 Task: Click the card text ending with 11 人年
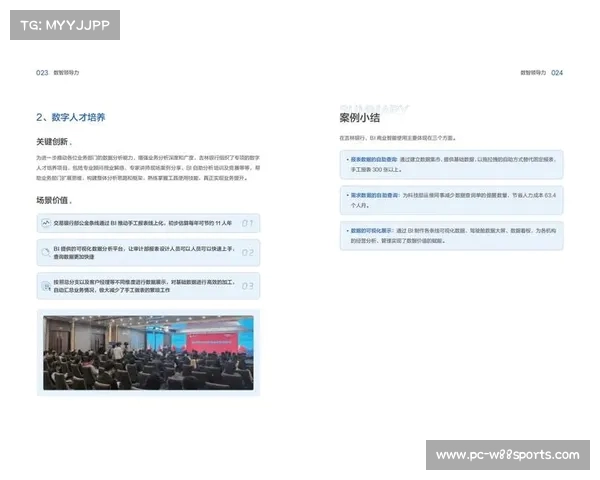(143, 223)
